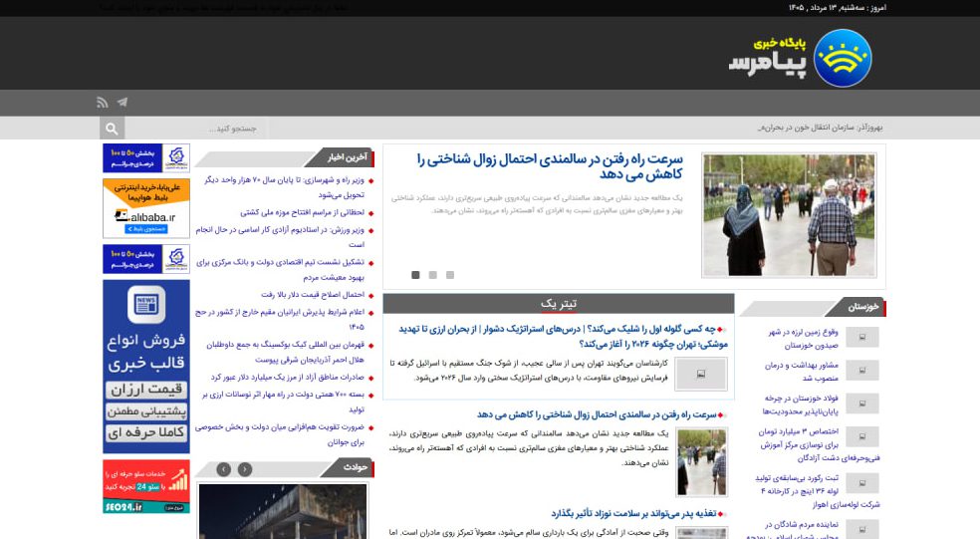Open the Telegram channel icon

122,103
